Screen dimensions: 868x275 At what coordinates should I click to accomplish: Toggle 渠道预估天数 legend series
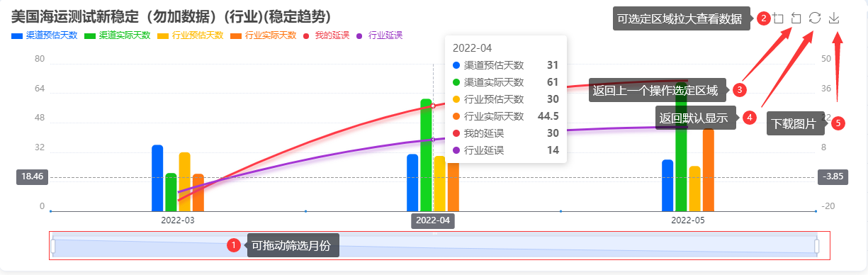pos(45,35)
